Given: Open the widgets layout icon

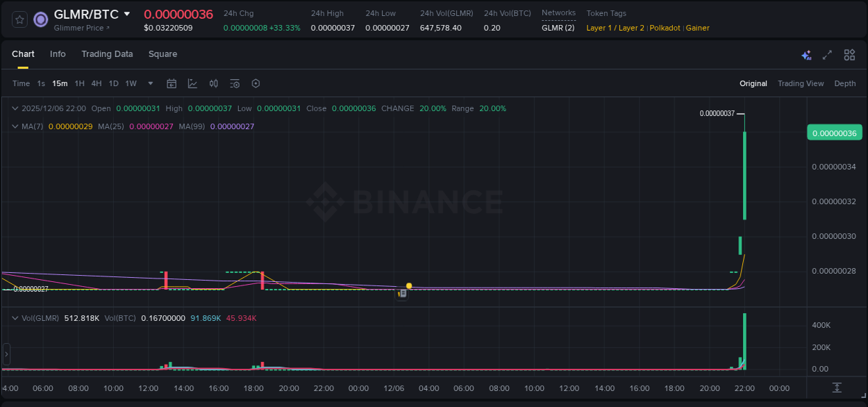Looking at the screenshot, I should 849,55.
